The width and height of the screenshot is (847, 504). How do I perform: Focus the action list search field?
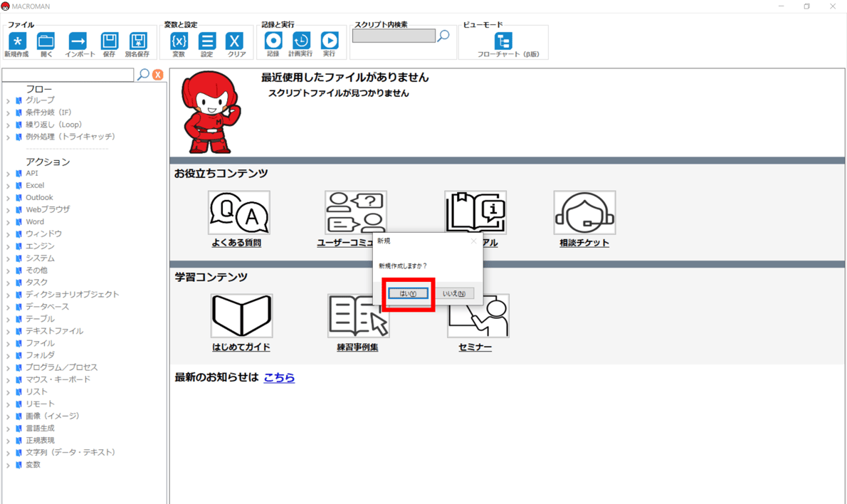point(68,75)
